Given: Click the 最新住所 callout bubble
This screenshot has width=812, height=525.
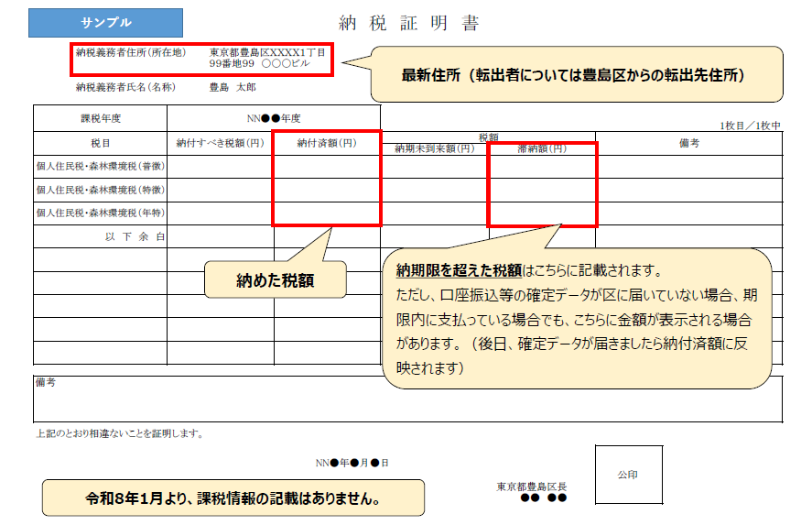Looking at the screenshot, I should pyautogui.click(x=577, y=74).
